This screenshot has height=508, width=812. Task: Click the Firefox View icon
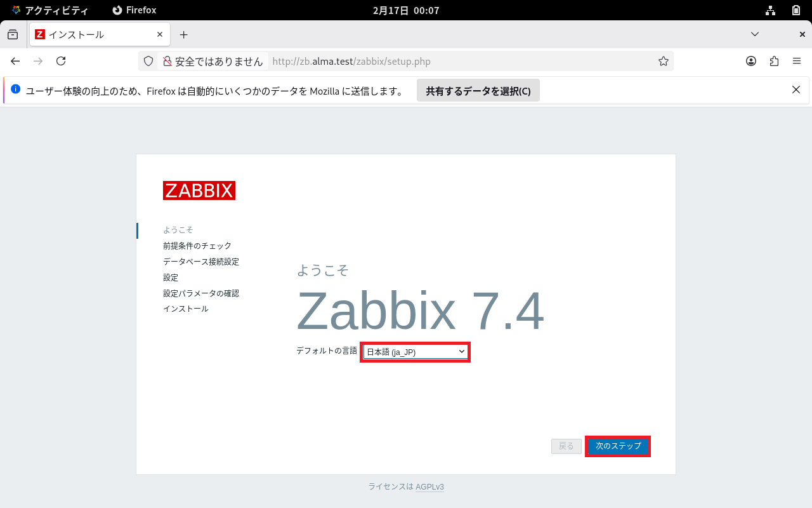click(13, 34)
